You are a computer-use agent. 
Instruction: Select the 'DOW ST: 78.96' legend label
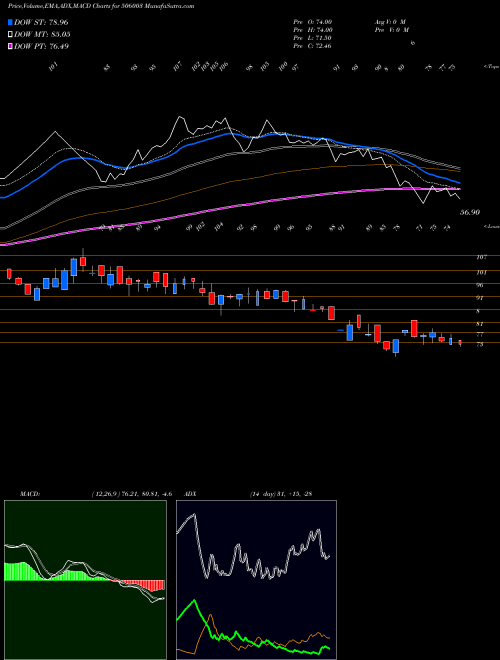(x=41, y=22)
